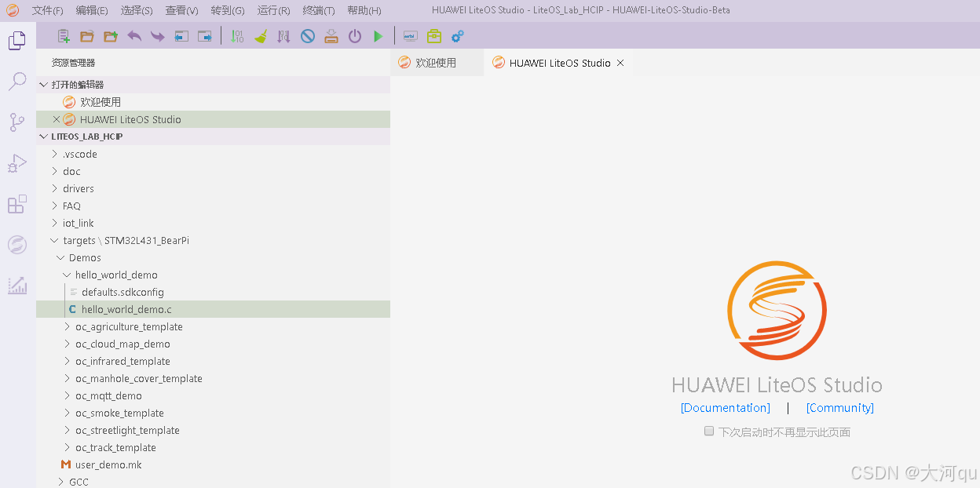Click the navigate forward toolbar icon
Image resolution: width=980 pixels, height=488 pixels.
click(205, 36)
